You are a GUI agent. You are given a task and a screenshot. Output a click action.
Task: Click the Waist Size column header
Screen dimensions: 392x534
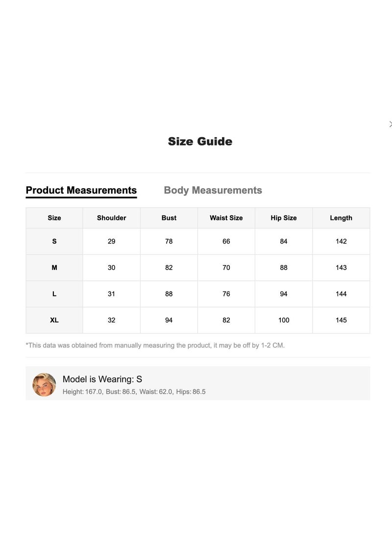226,218
